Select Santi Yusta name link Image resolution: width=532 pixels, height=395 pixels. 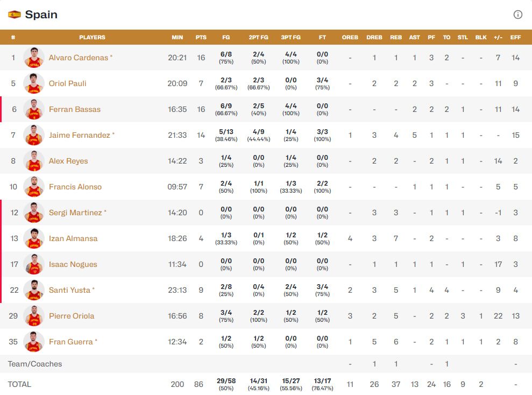[x=69, y=290]
